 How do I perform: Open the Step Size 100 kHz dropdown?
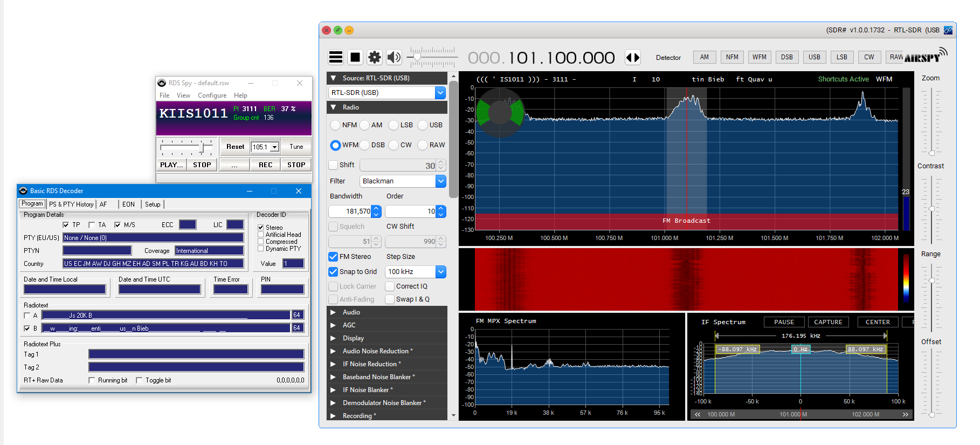coord(440,272)
